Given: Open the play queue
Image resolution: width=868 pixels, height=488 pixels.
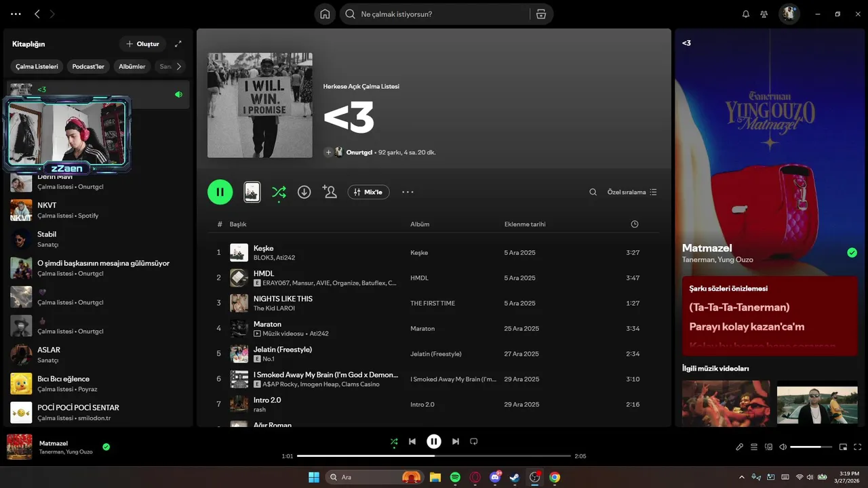Looking at the screenshot, I should tap(754, 447).
